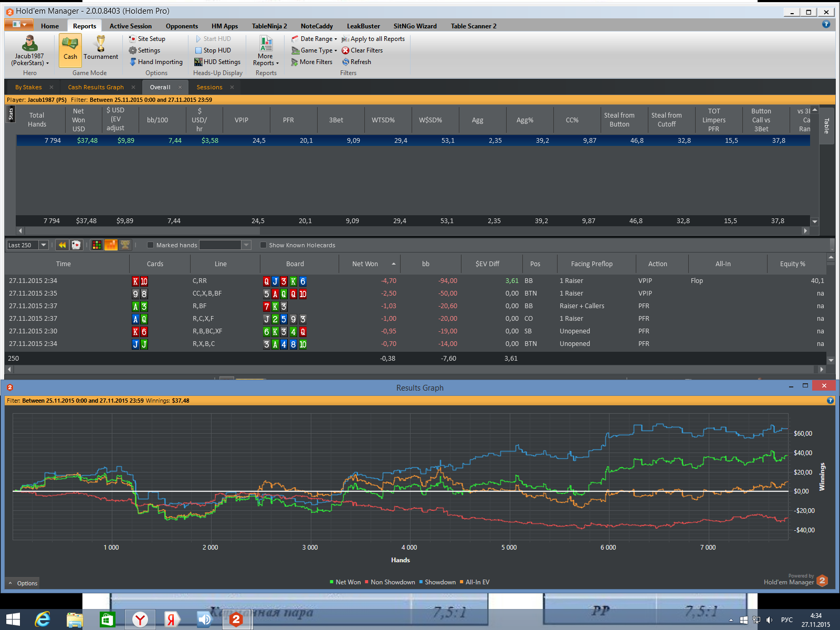Click the rewind replay hands icon
Viewport: 840px width, 630px height.
(x=62, y=245)
